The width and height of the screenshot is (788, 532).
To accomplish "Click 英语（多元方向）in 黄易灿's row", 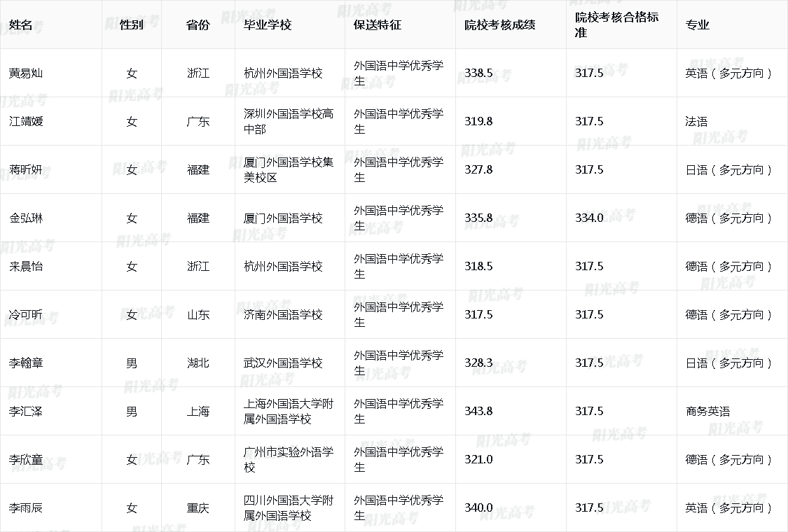I will [728, 73].
